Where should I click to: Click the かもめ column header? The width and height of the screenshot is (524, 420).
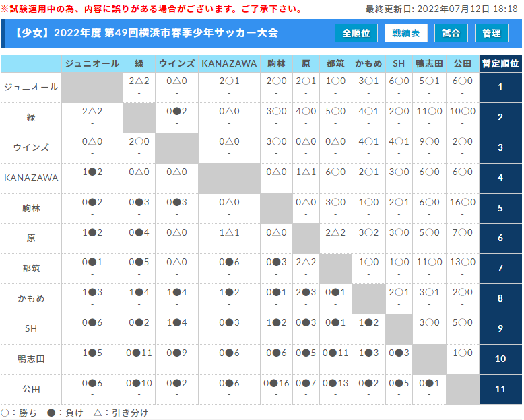click(368, 64)
